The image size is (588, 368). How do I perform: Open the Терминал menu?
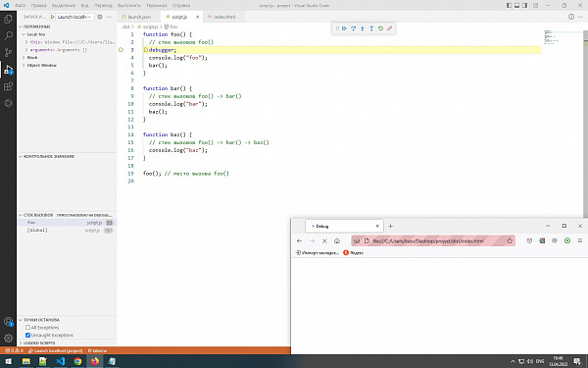coord(157,5)
